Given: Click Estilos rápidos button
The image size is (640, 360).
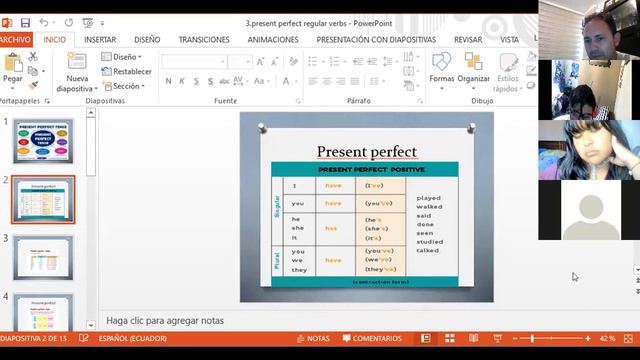Looking at the screenshot, I should click(x=507, y=72).
